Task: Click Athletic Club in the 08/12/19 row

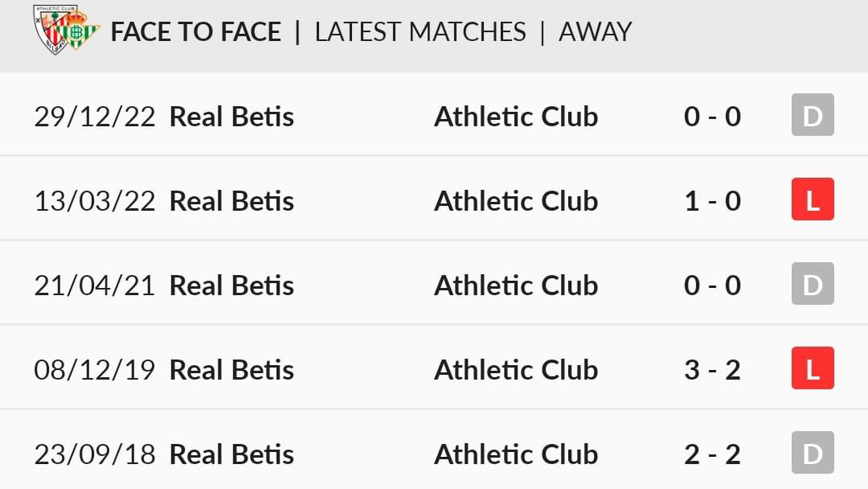Action: [x=516, y=370]
